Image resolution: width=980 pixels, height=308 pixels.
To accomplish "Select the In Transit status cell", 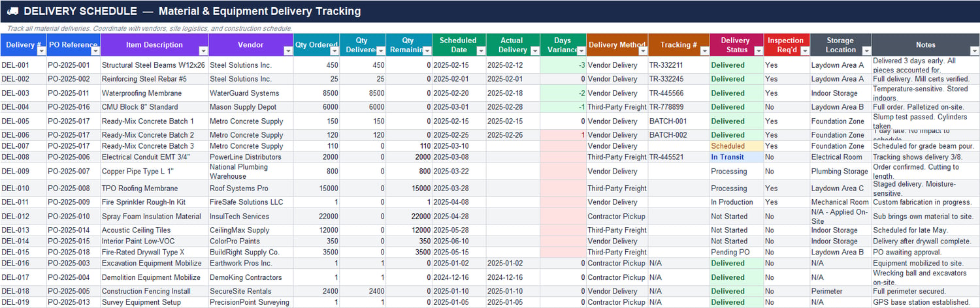I will [x=736, y=157].
